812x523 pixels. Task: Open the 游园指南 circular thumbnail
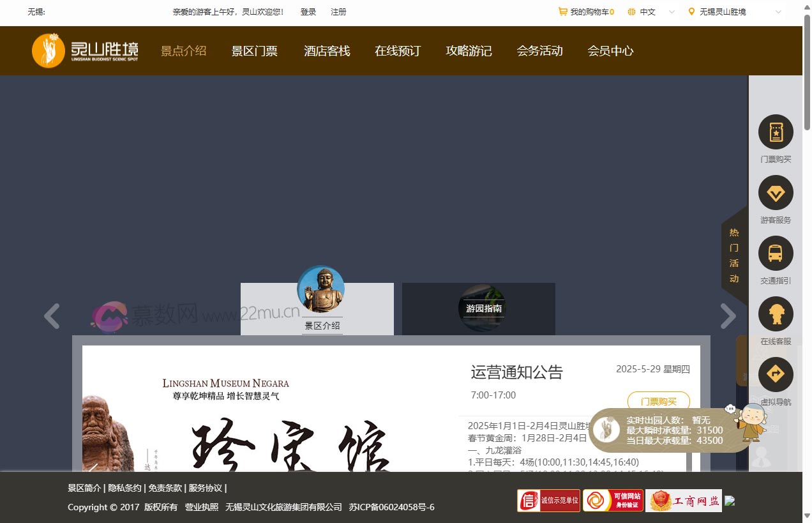coord(482,308)
